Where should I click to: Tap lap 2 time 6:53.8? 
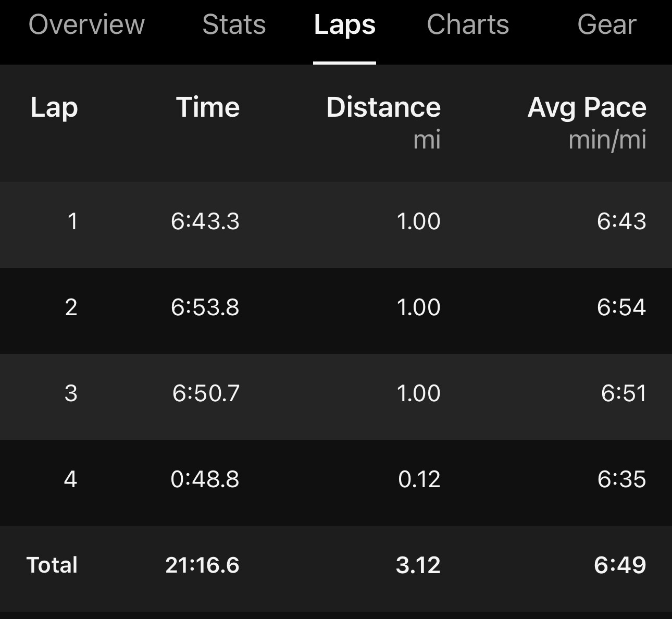point(205,307)
